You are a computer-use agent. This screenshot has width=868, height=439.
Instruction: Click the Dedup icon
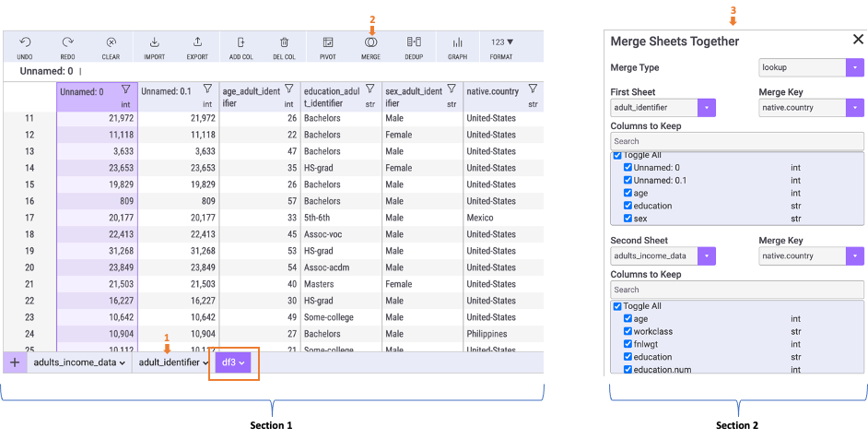(x=414, y=42)
